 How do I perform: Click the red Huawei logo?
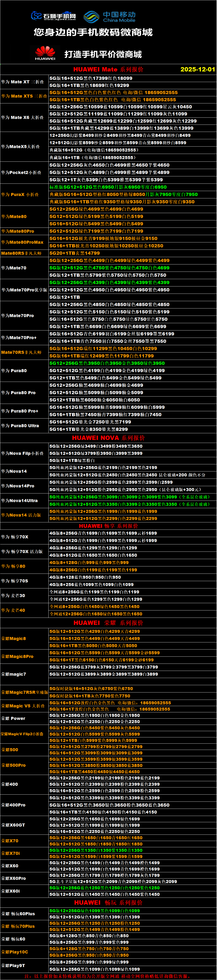(x=45, y=53)
